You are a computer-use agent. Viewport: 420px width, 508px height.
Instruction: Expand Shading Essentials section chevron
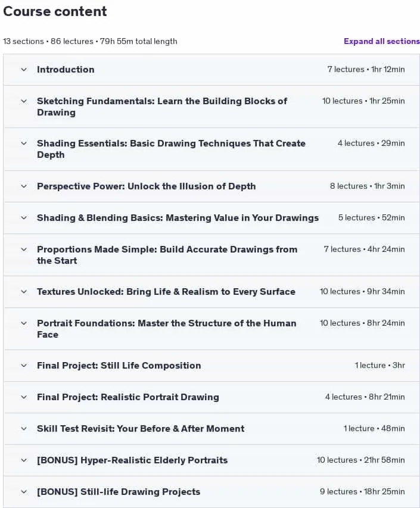(x=24, y=143)
